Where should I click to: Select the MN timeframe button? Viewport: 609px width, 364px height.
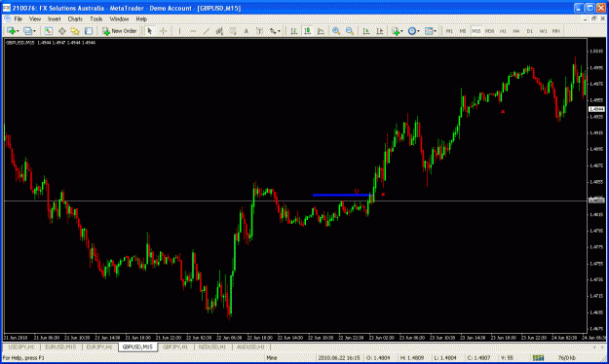tap(556, 31)
